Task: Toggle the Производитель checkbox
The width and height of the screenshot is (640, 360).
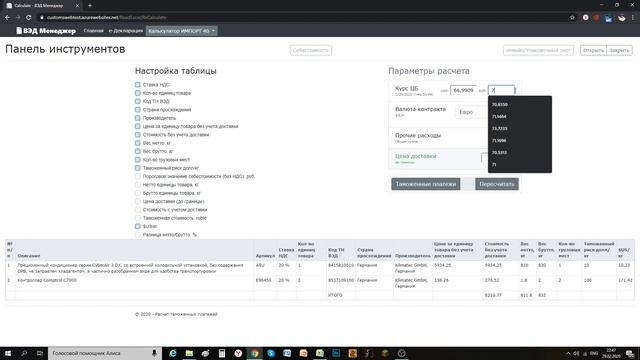Action: 138,118
